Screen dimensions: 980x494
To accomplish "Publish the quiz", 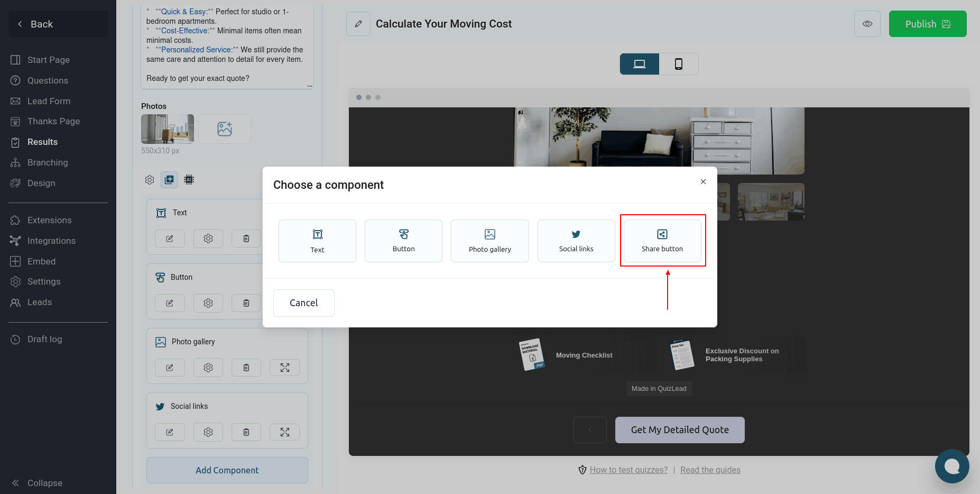I will click(x=927, y=24).
